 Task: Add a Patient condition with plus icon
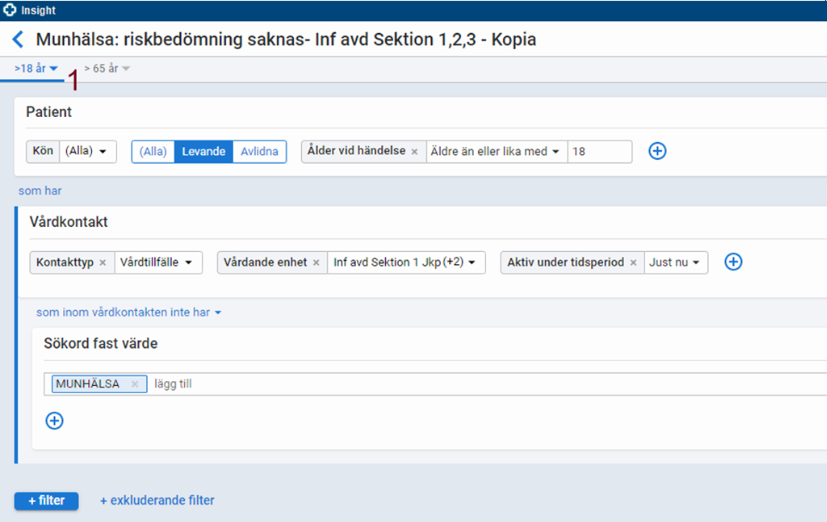657,151
